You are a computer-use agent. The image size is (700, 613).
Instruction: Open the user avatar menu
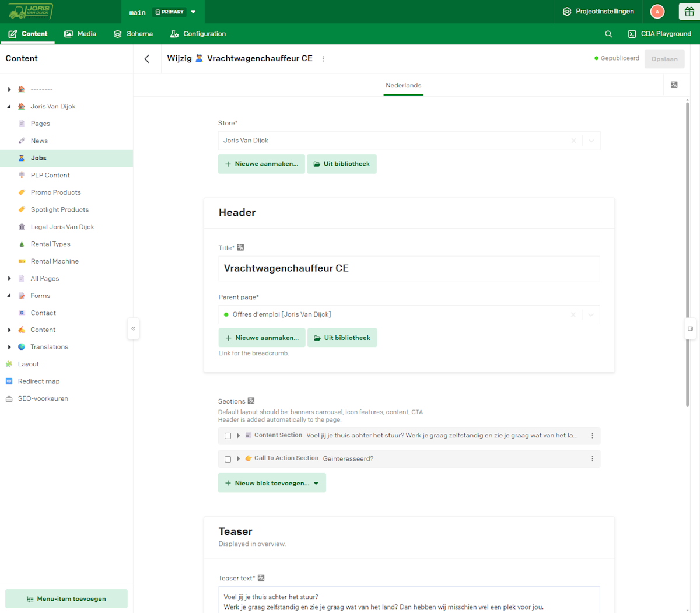pos(657,12)
